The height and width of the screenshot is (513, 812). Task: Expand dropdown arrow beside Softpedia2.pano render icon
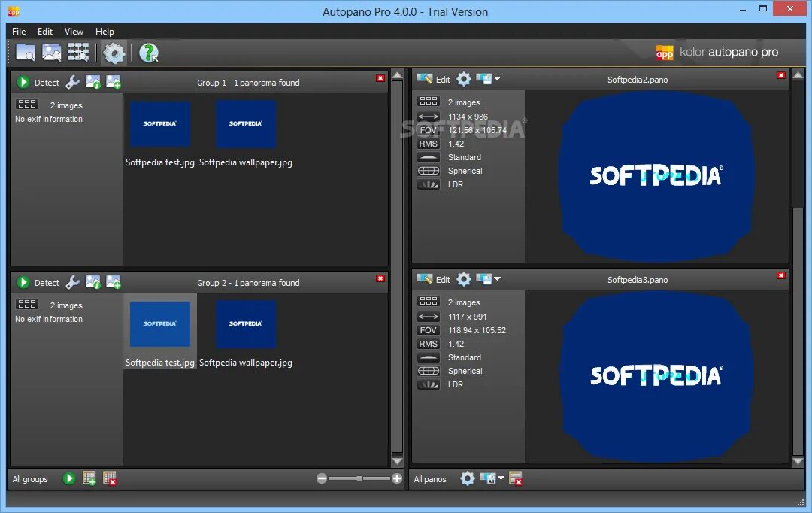click(x=497, y=79)
